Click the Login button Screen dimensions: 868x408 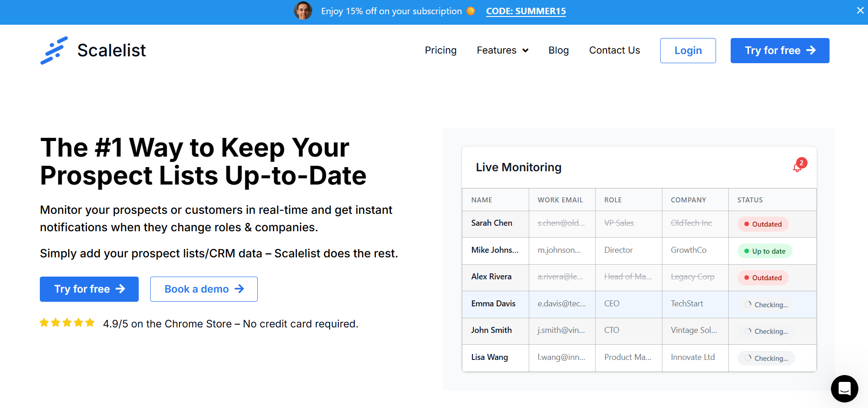coord(688,50)
